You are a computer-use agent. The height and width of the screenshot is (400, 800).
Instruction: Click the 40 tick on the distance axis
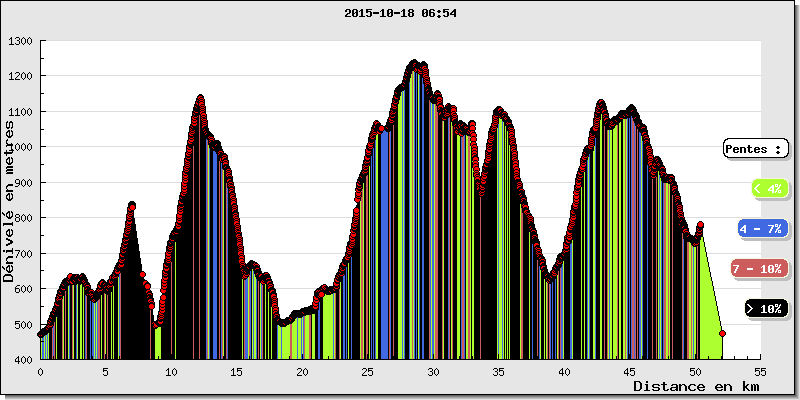564,372
